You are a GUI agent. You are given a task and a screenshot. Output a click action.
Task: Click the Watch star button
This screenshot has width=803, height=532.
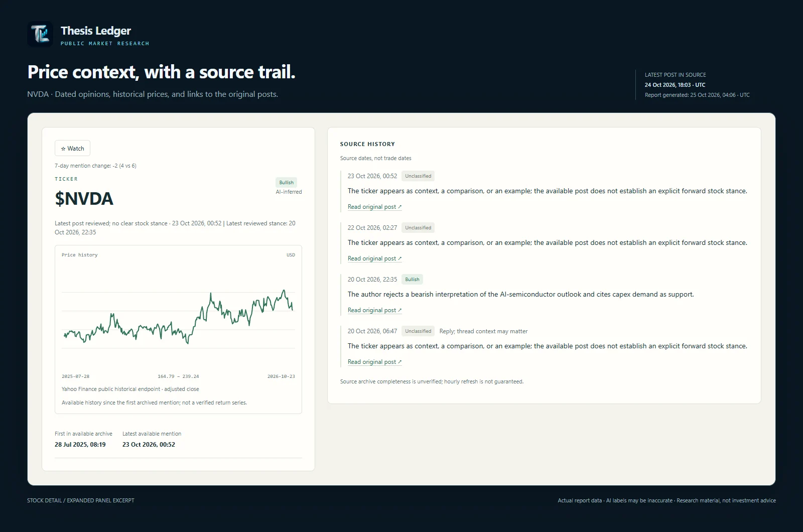(72, 148)
